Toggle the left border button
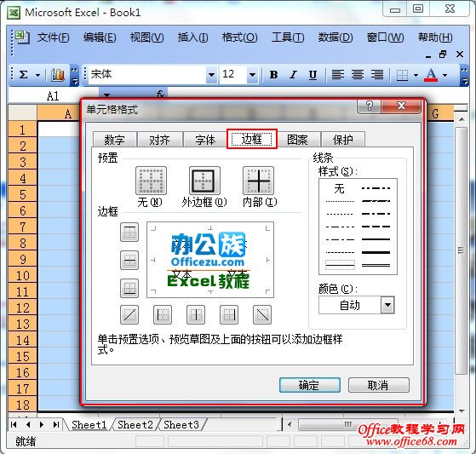 coord(163,314)
